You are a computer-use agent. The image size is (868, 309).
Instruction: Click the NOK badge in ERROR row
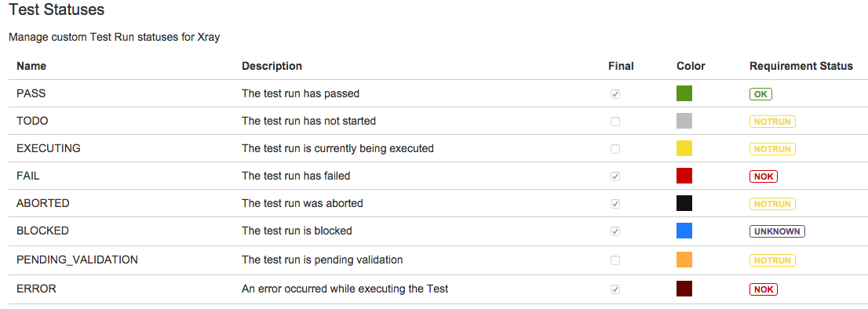coord(764,289)
